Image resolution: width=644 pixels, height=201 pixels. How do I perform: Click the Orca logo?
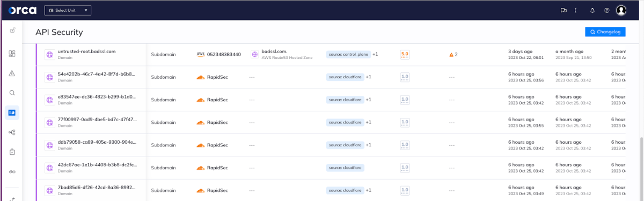[x=23, y=10]
